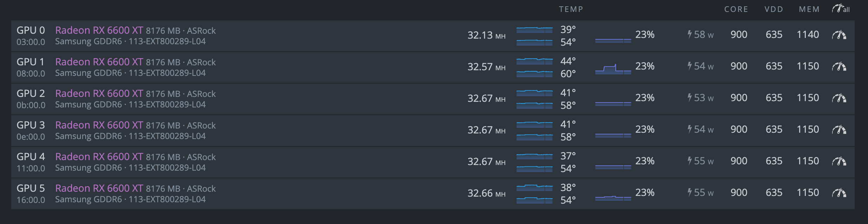Select the GPU 3 Radeon RX 6600 XT name
Viewport: 868px width, 224px height.
point(99,125)
